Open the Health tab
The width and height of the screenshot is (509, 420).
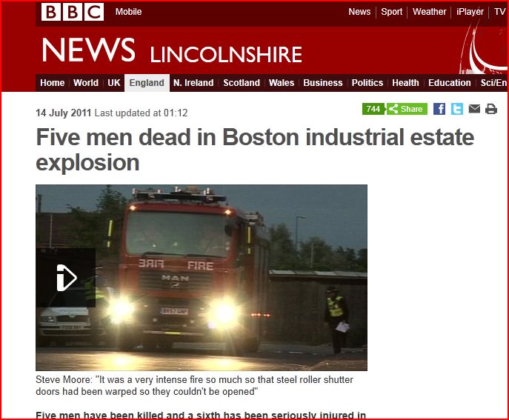point(405,83)
